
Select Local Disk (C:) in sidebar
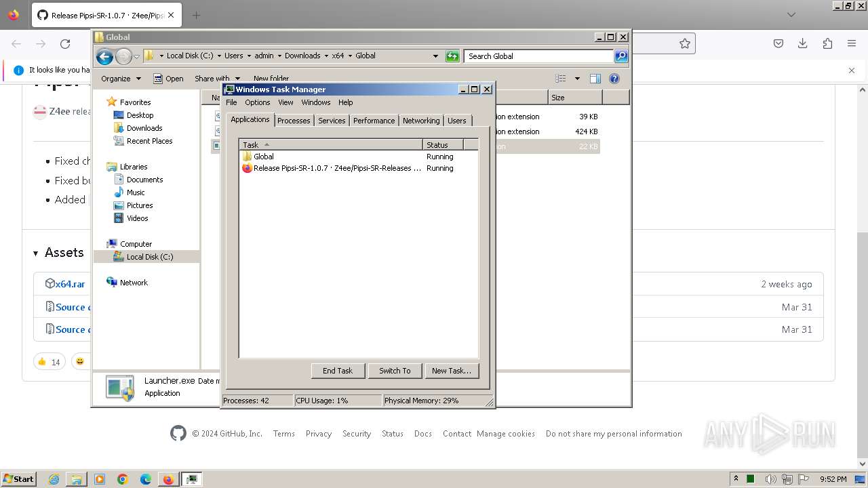click(149, 257)
